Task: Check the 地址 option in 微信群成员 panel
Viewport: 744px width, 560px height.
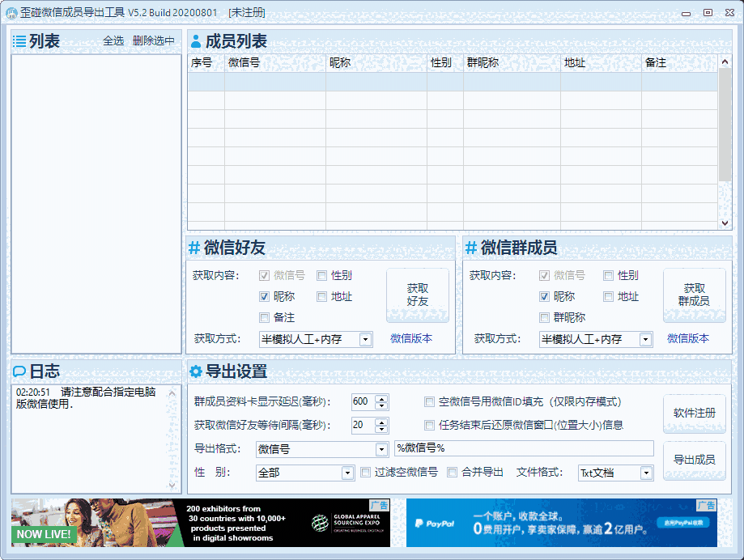Action: 608,297
